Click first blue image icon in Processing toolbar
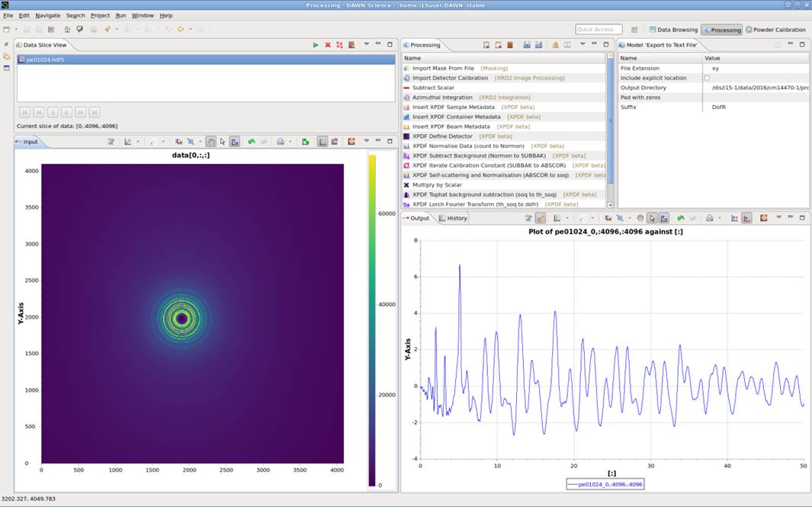Image resolution: width=812 pixels, height=507 pixels. point(527,45)
